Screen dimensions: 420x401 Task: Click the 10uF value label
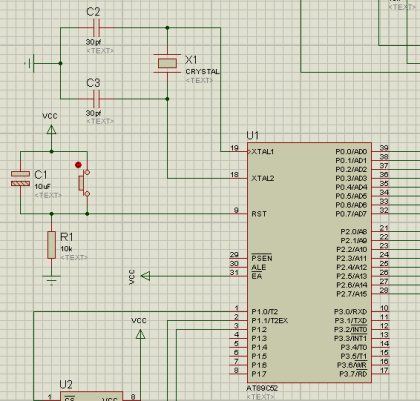(x=43, y=186)
